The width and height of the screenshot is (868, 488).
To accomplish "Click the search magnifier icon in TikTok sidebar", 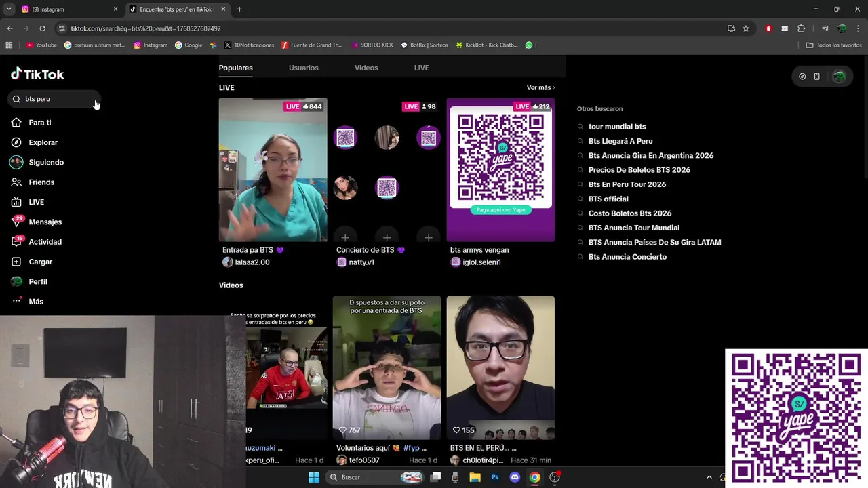I will point(16,99).
